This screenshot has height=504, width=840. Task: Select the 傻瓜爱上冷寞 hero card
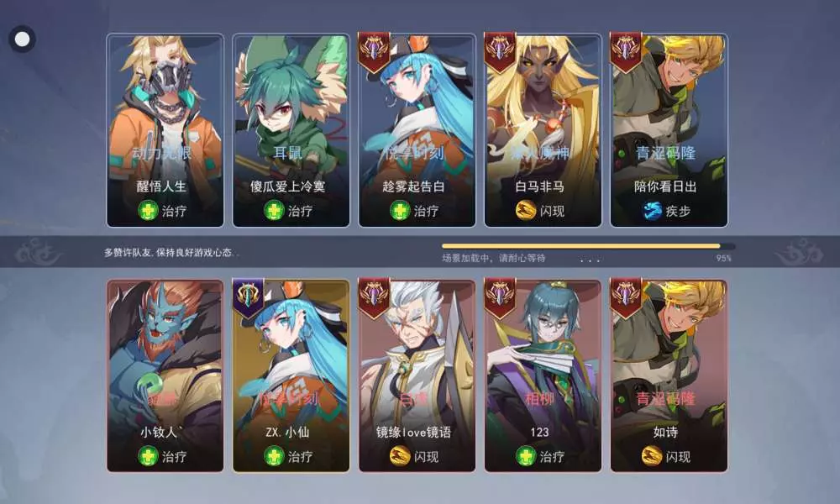(x=291, y=130)
